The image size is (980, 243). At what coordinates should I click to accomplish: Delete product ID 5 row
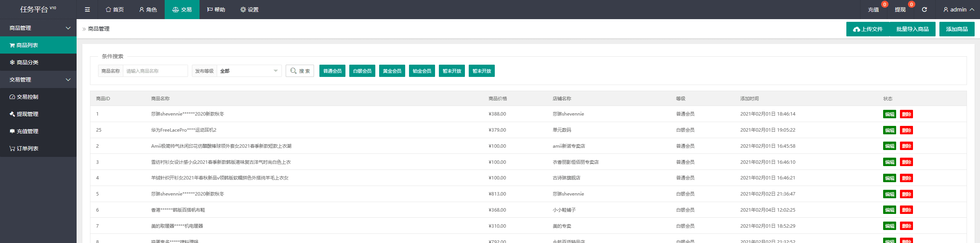[906, 194]
